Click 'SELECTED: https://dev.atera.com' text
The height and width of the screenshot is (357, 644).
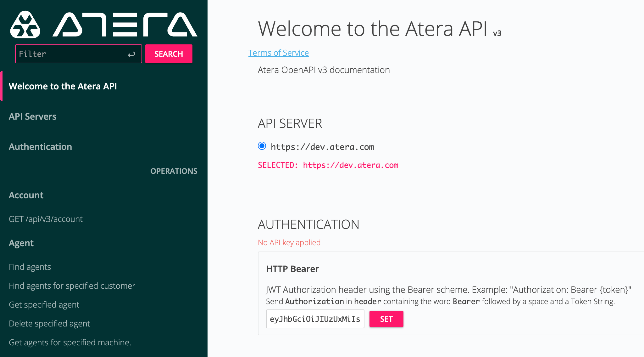(x=328, y=165)
